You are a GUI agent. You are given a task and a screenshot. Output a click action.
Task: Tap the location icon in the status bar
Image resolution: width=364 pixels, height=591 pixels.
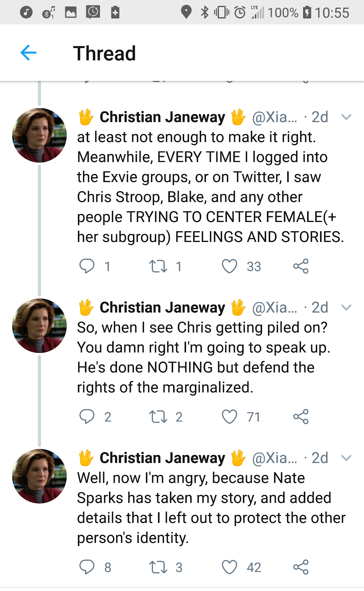(186, 12)
